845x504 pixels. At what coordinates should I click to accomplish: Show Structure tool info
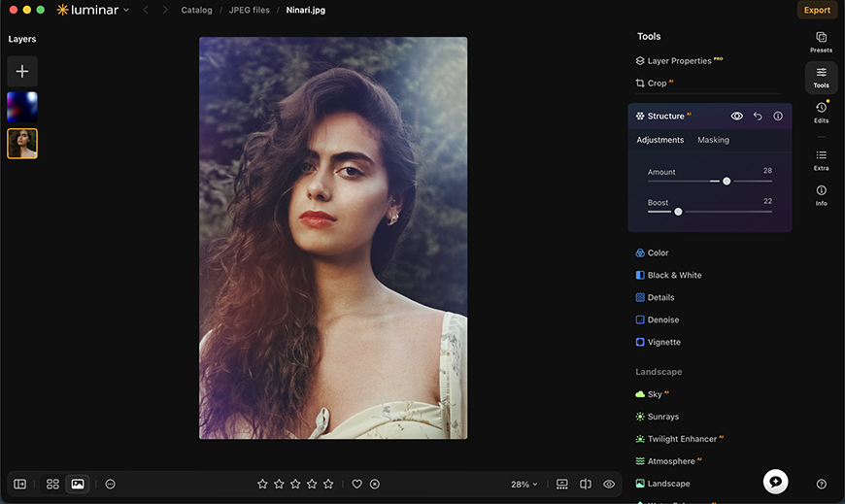click(x=778, y=116)
